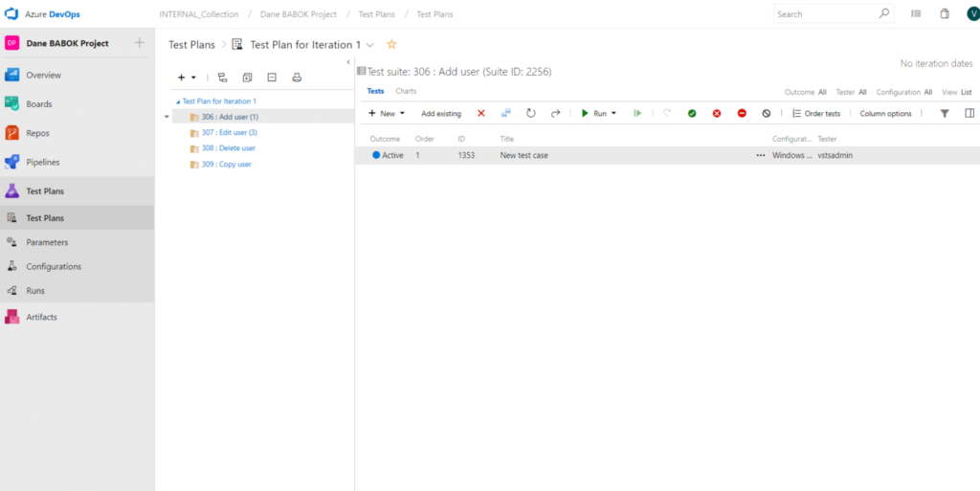
Task: Open Repos from the left sidebar
Action: 38,133
